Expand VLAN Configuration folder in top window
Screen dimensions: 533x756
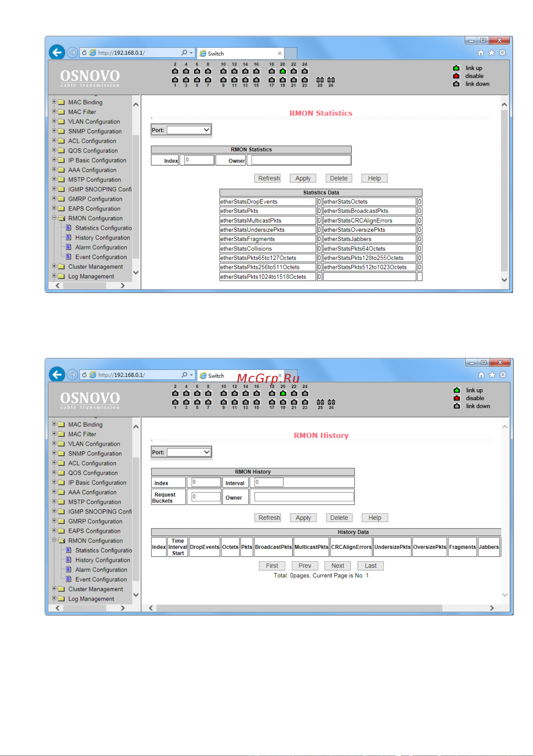[54, 121]
